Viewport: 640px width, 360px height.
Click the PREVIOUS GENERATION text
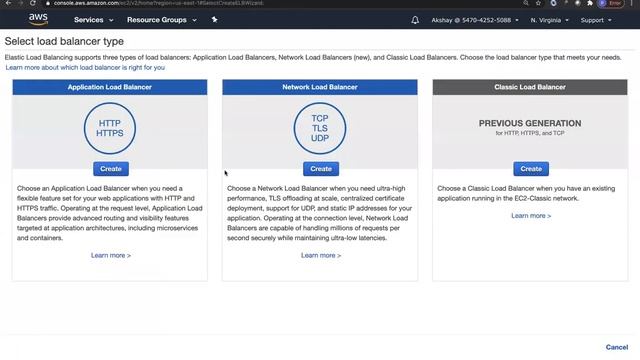click(x=530, y=123)
